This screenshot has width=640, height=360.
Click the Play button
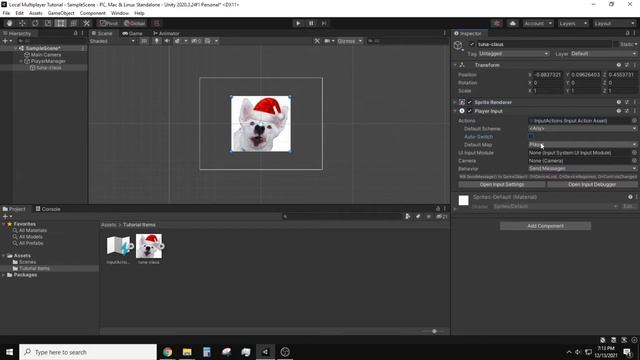[298, 23]
